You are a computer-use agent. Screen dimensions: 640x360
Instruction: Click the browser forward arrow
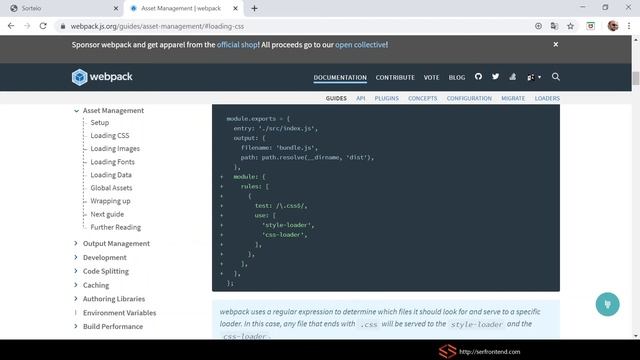pos(27,26)
